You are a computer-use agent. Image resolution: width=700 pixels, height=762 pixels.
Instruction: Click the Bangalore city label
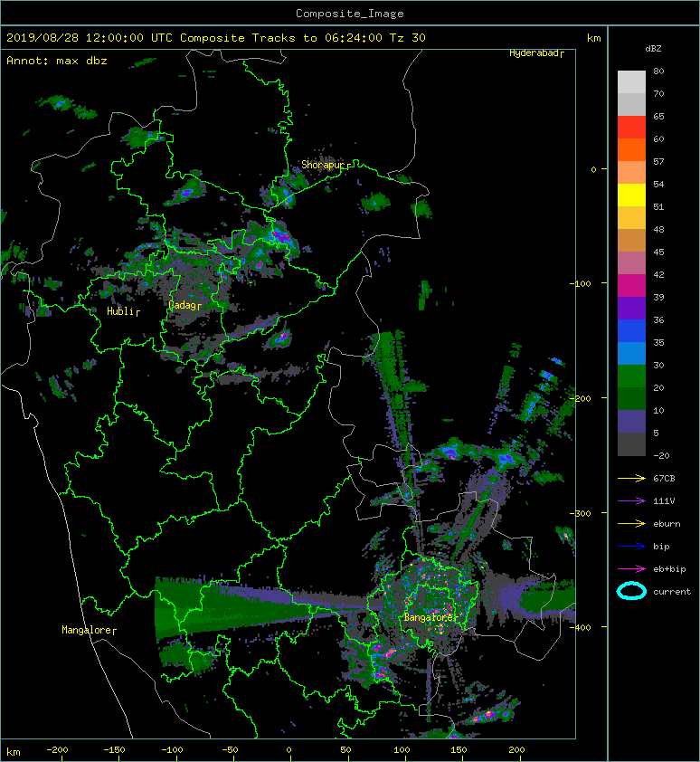429,617
